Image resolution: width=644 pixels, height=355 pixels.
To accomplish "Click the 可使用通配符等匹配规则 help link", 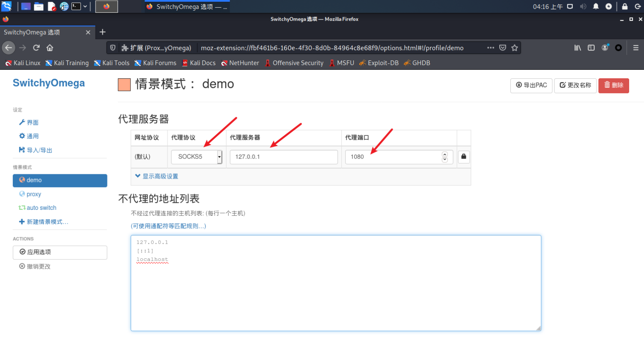I will pyautogui.click(x=168, y=226).
